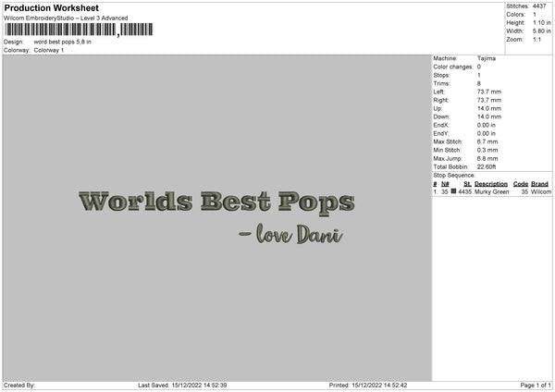Click the 'Created By:' footer label
Image resolution: width=555 pixels, height=392 pixels.
(19, 386)
